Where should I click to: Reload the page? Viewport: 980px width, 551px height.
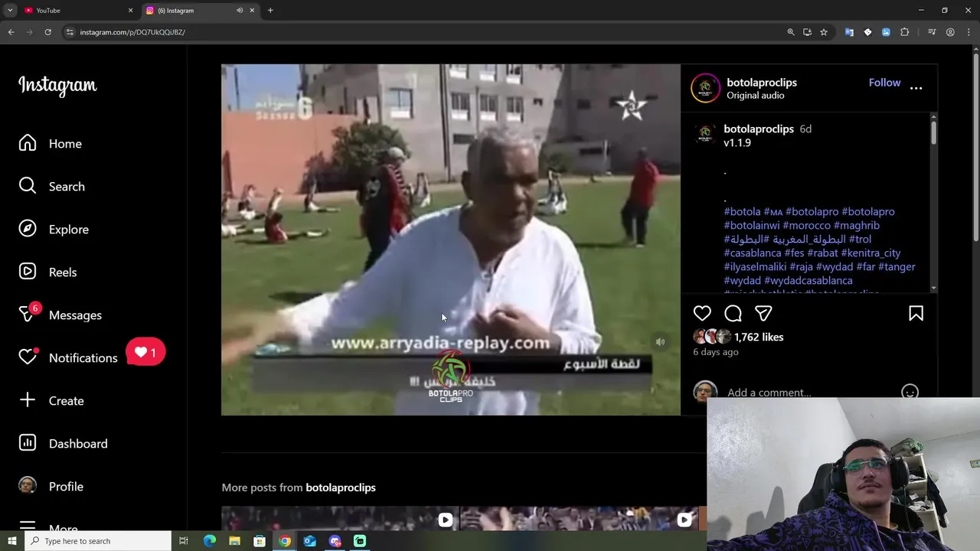[47, 32]
